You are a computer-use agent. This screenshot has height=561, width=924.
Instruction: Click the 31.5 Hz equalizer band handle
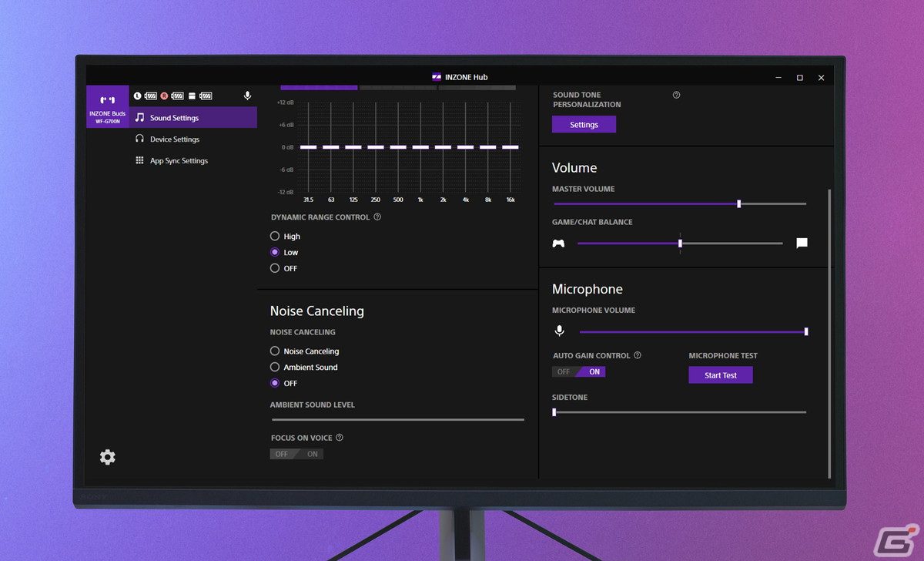coord(309,146)
